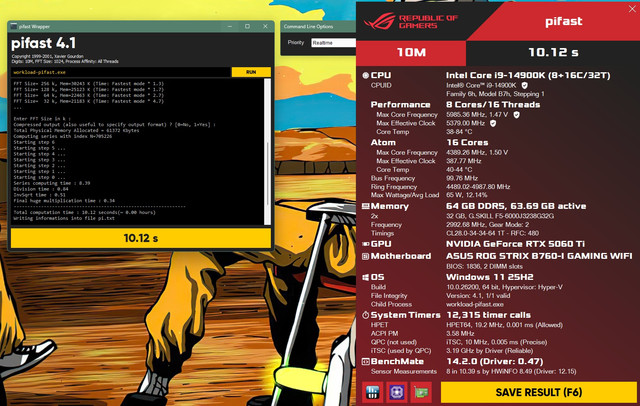Click the 65 W, 12.14% wattage value
640x406 pixels.
(x=466, y=195)
